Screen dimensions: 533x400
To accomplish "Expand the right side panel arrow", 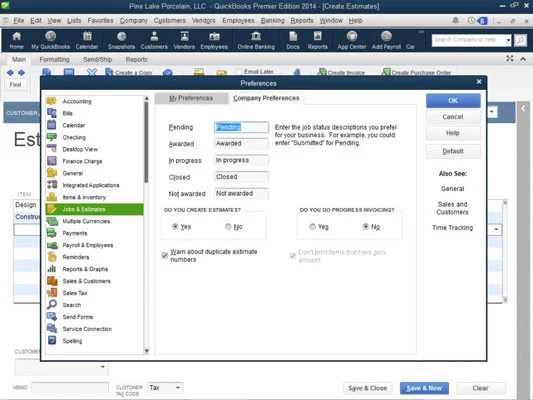I will (x=523, y=108).
